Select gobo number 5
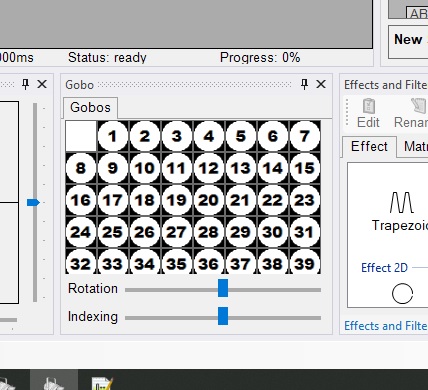The height and width of the screenshot is (390, 428). (241, 136)
